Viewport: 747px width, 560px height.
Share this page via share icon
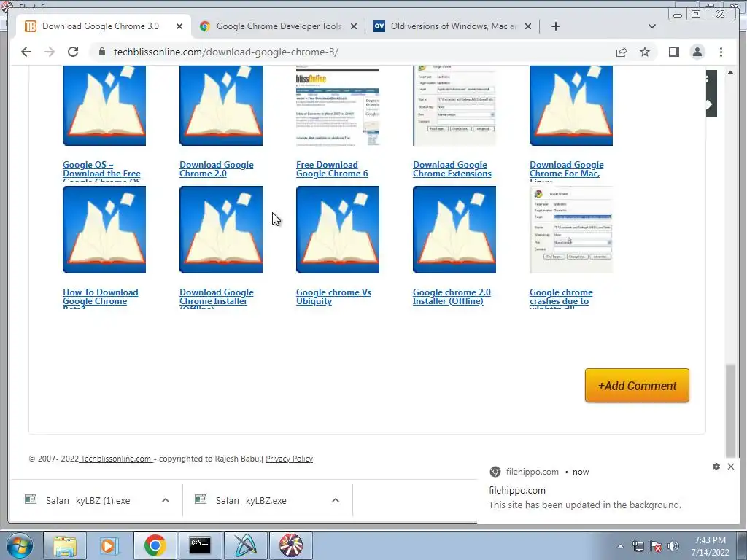(622, 52)
